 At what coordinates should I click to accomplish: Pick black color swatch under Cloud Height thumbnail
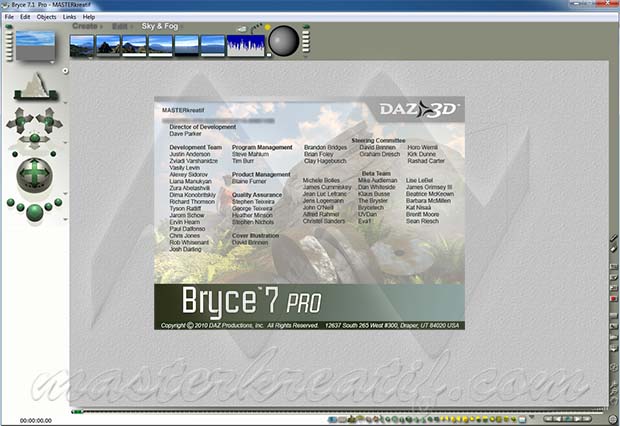(x=186, y=55)
